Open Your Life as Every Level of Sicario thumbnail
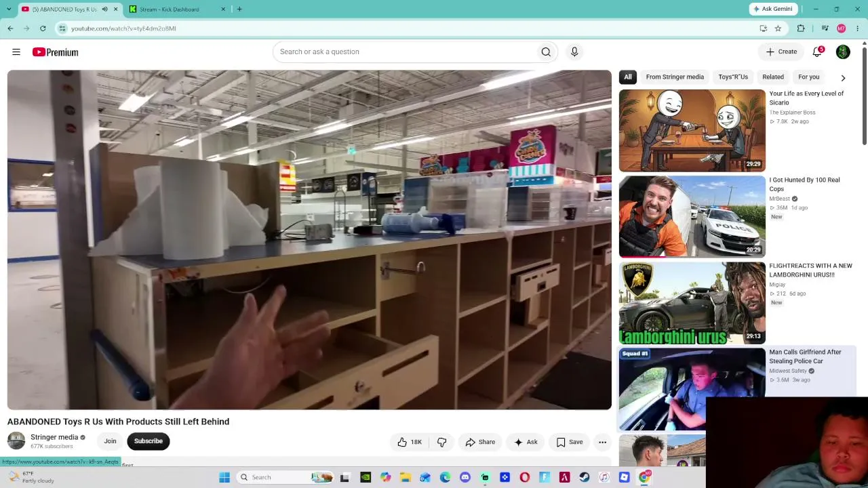This screenshot has height=488, width=868. (x=692, y=130)
